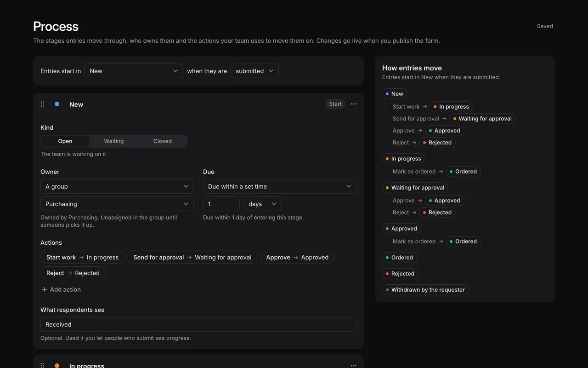Open the Send for approval action chip
This screenshot has height=368, width=588.
coord(192,257)
